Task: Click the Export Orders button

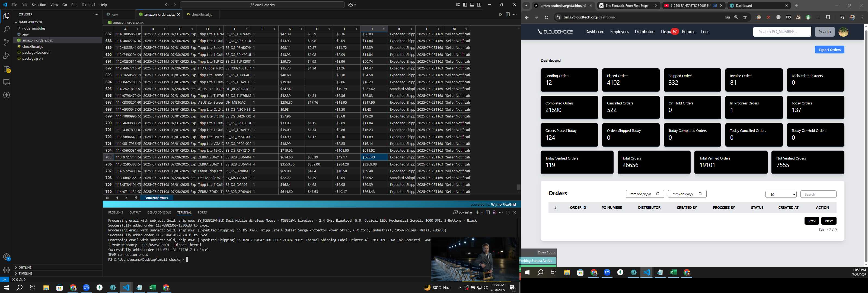Action: (x=829, y=50)
